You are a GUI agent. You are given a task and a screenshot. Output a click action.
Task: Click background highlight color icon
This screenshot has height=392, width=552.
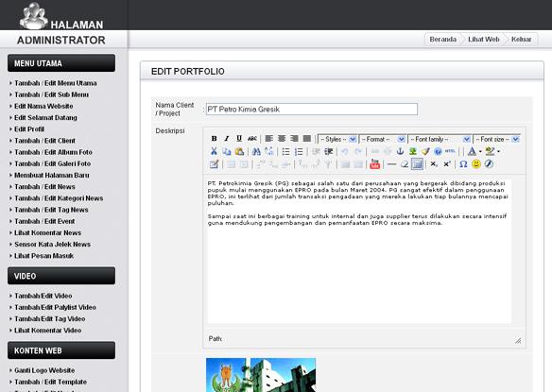tap(490, 151)
